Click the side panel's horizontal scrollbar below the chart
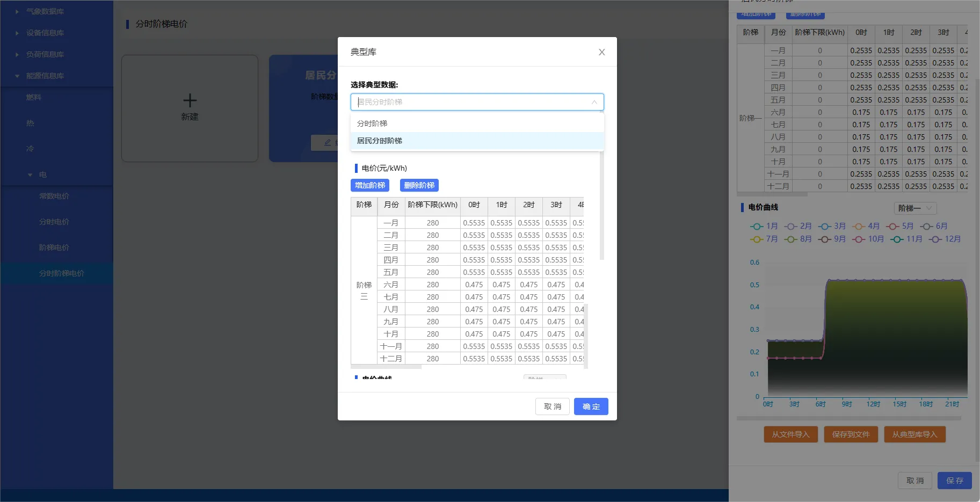The image size is (980, 502). pos(848,418)
